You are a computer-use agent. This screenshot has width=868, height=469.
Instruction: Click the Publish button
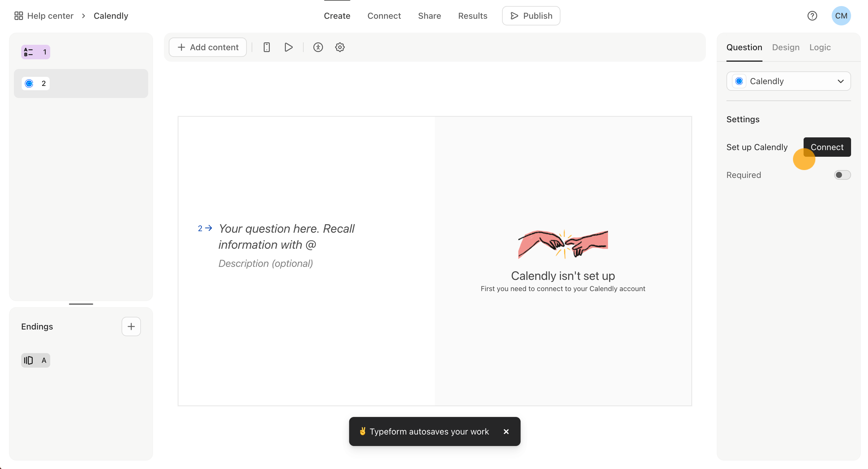(531, 16)
